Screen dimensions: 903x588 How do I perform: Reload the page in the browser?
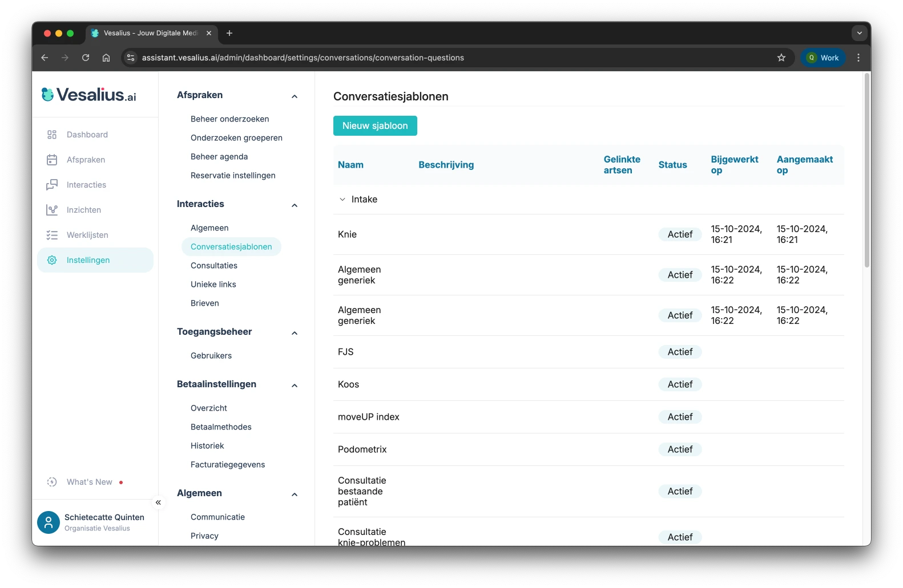pos(86,58)
